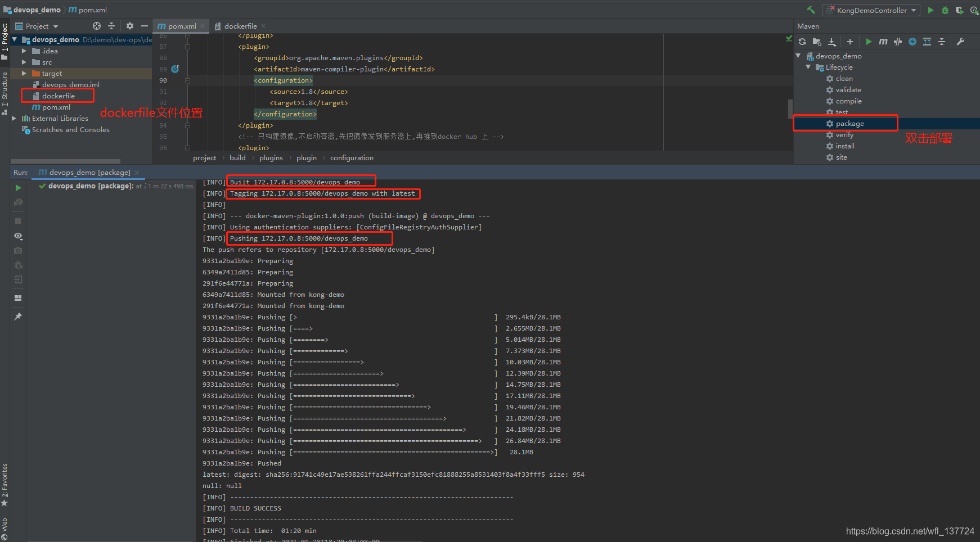
Task: Click the 'build' breadcrumb in editor
Action: coord(237,157)
